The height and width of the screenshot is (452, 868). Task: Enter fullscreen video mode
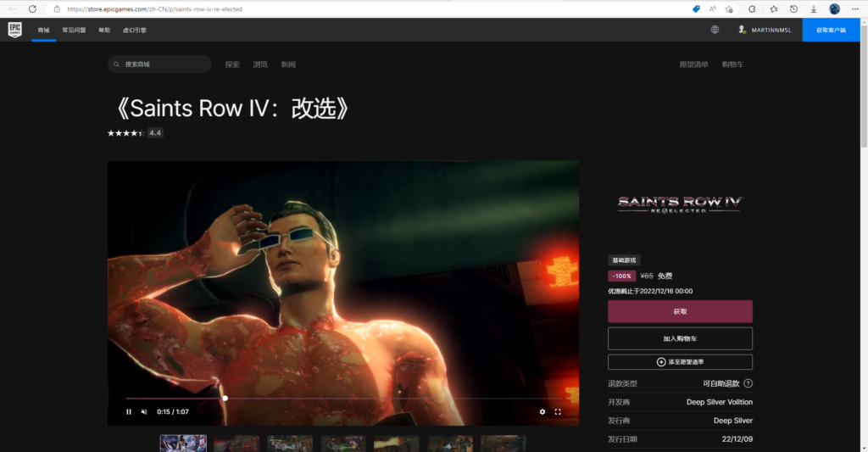[x=558, y=411]
